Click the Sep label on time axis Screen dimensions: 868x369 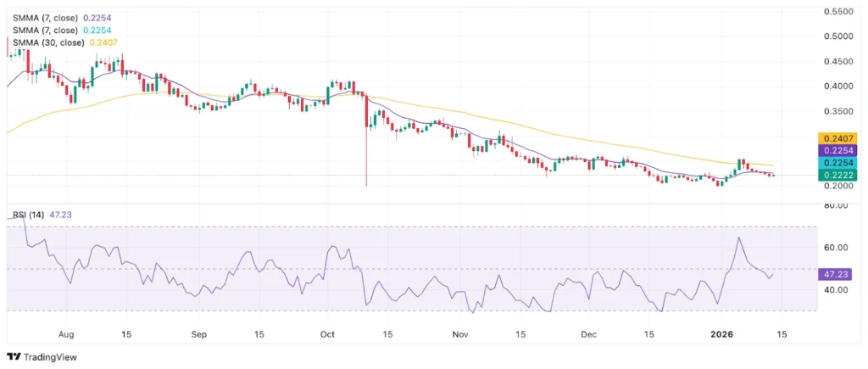(199, 335)
